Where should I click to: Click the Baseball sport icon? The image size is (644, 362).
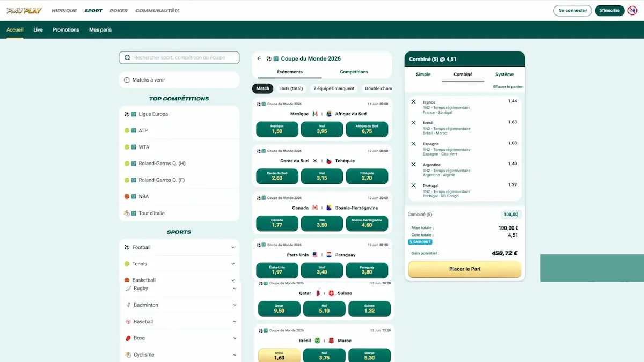click(x=128, y=322)
